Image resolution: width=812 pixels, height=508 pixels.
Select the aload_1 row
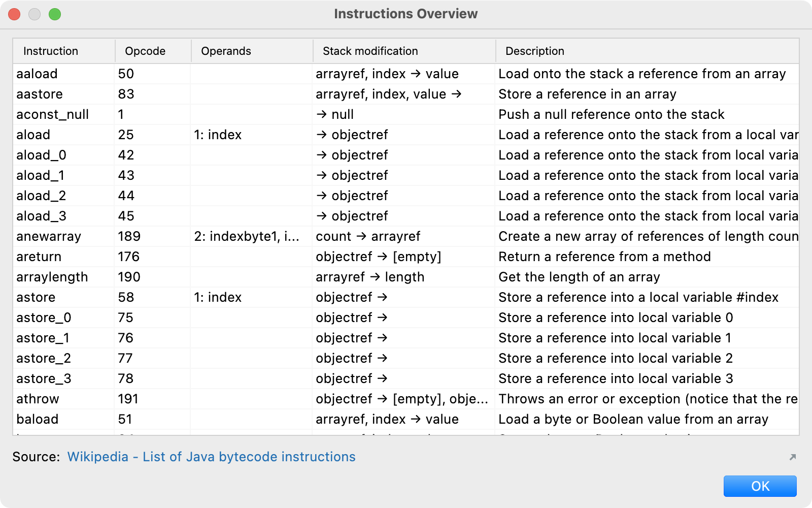point(406,175)
